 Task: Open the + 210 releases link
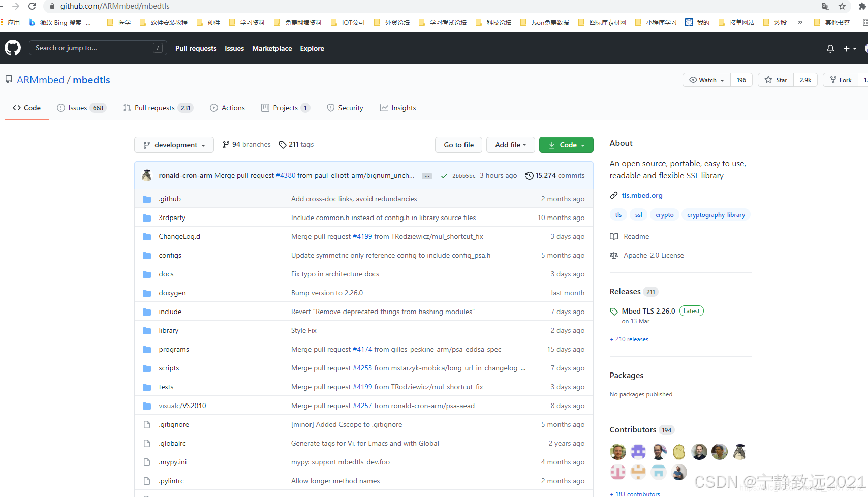tap(629, 339)
